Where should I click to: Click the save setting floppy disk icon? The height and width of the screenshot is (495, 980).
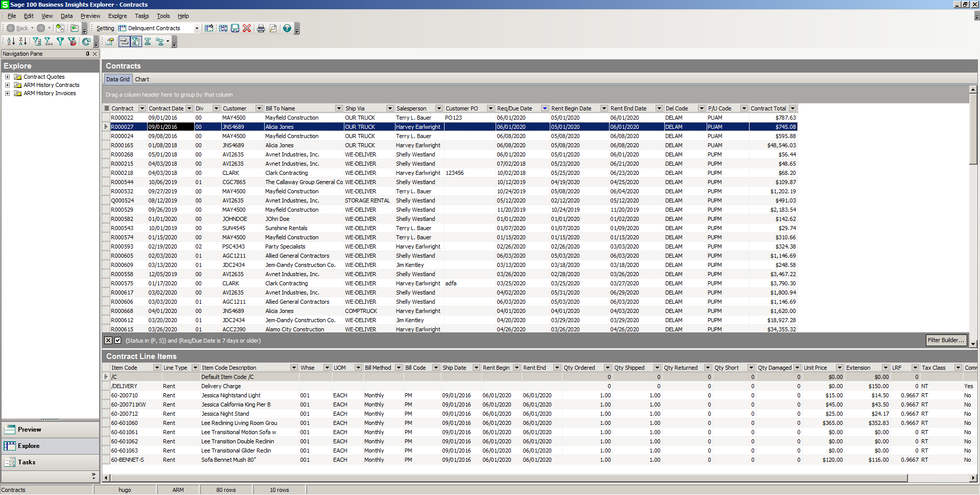[235, 28]
